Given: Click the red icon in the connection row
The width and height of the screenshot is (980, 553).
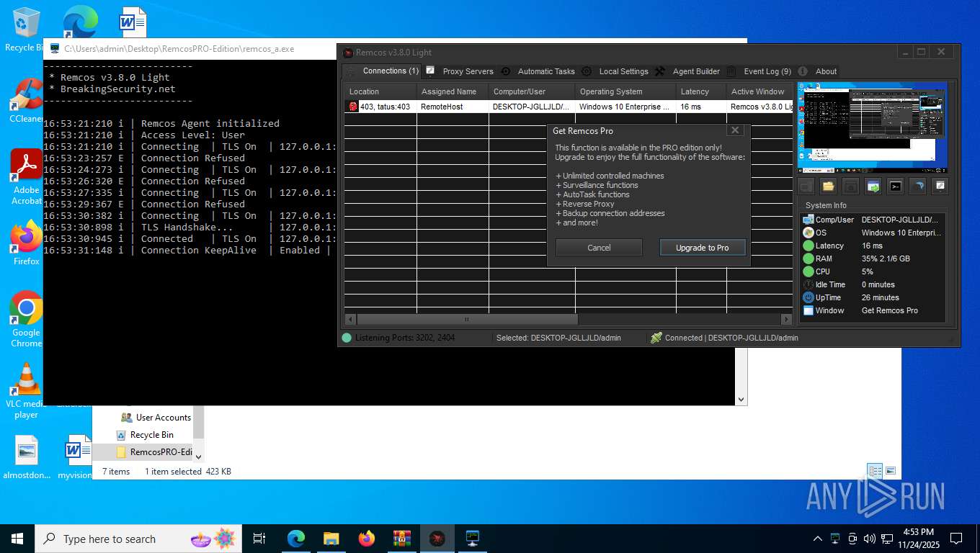Looking at the screenshot, I should pos(353,107).
